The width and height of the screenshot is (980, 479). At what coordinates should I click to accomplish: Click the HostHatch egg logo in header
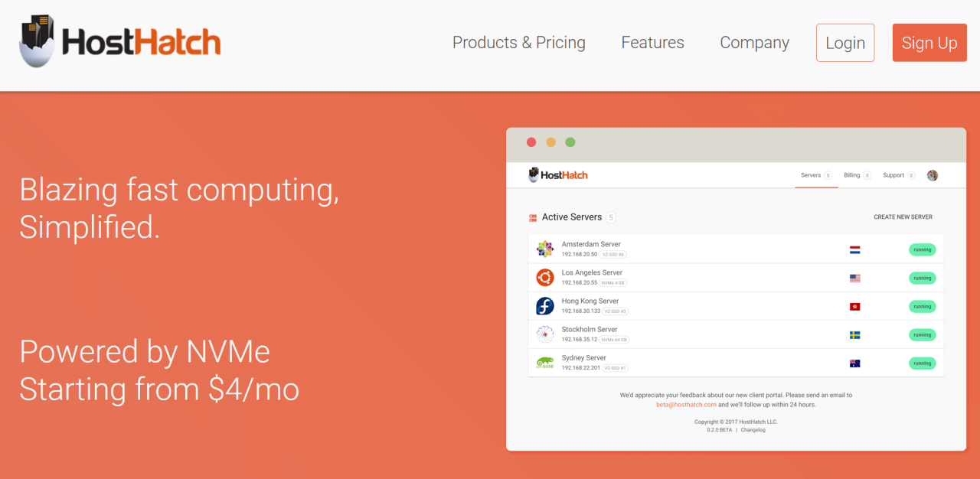(x=120, y=41)
